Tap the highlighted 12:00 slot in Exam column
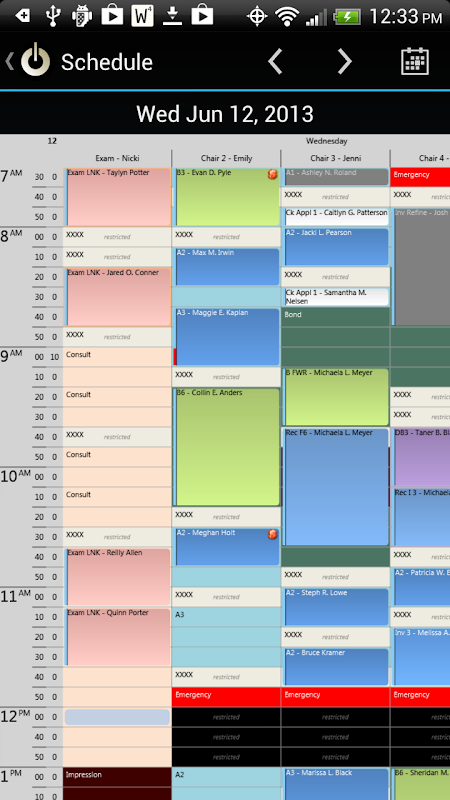This screenshot has width=450, height=800. [117, 717]
